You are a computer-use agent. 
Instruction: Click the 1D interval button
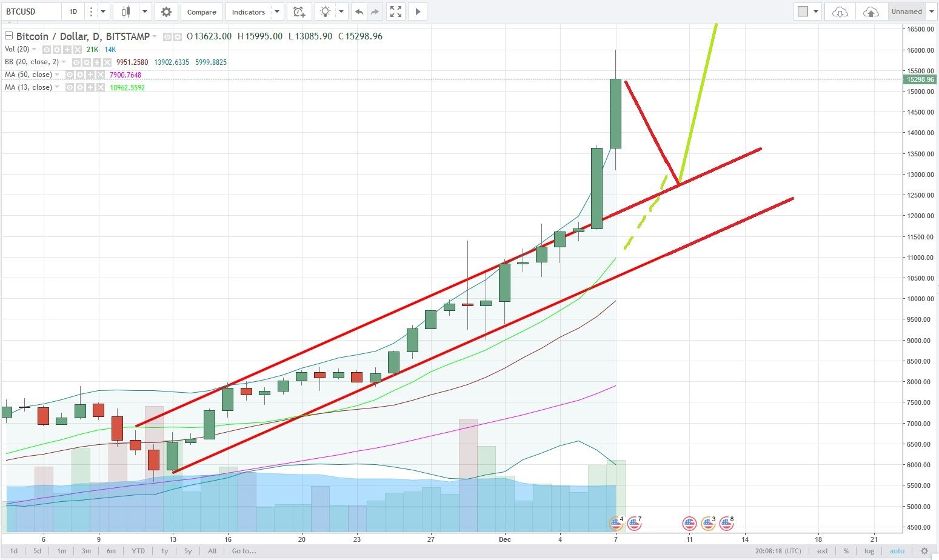tap(73, 12)
